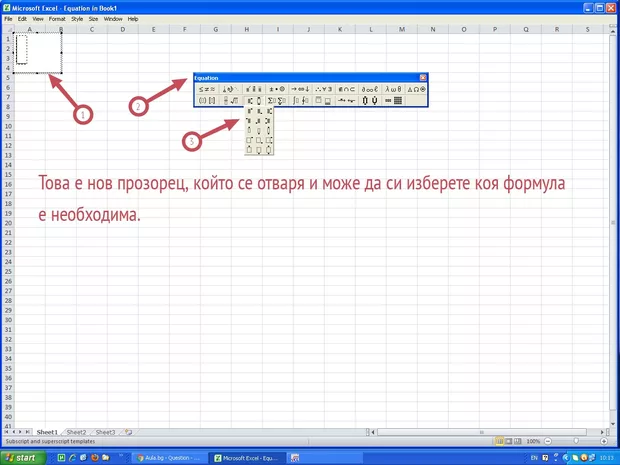620x465 pixels.
Task: Open the Greek lowercase palette (λ ω θ)
Action: coord(393,89)
